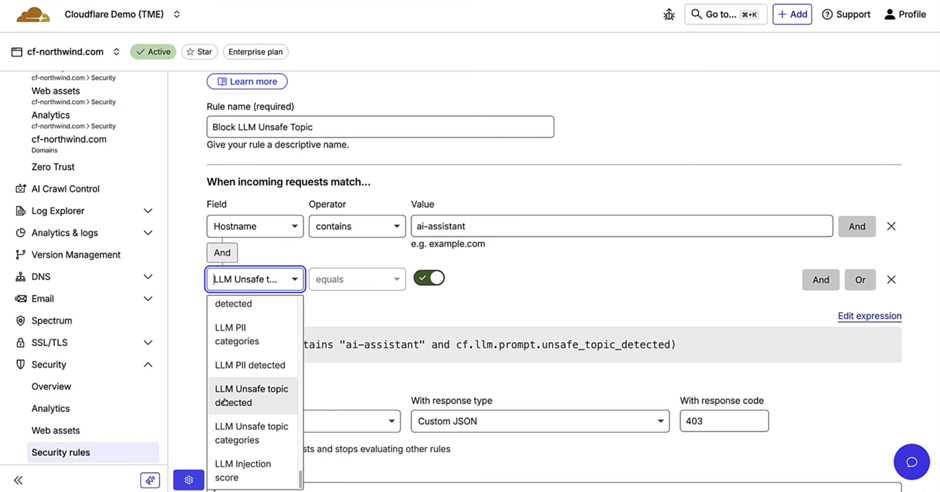This screenshot has width=940, height=492.
Task: Open cf-northwind.com Domains recent item
Action: pyautogui.click(x=69, y=143)
